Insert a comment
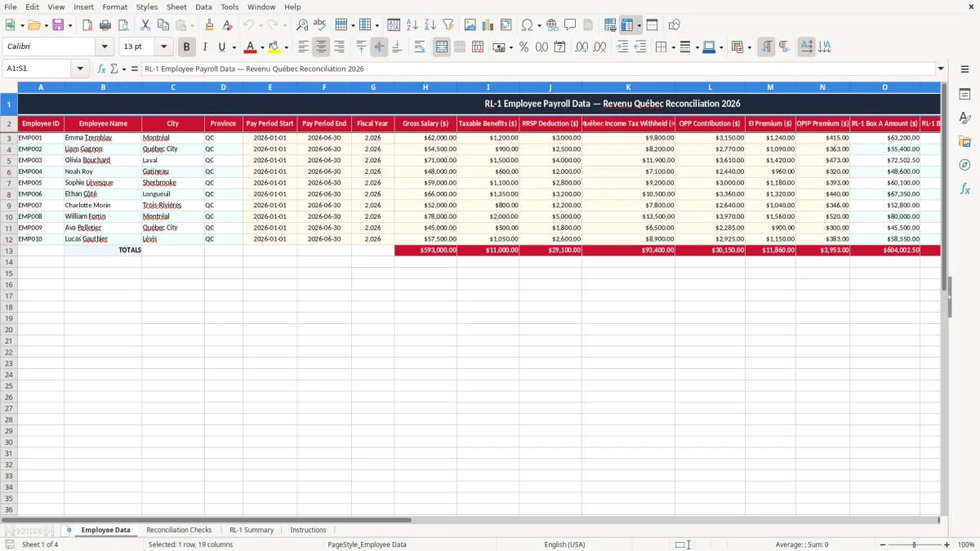Viewport: 980px width, 551px height. coord(570,25)
